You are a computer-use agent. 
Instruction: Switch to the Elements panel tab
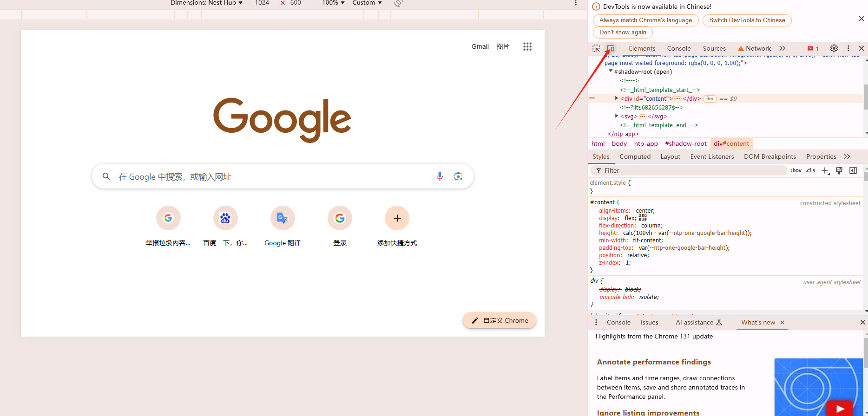pos(642,48)
